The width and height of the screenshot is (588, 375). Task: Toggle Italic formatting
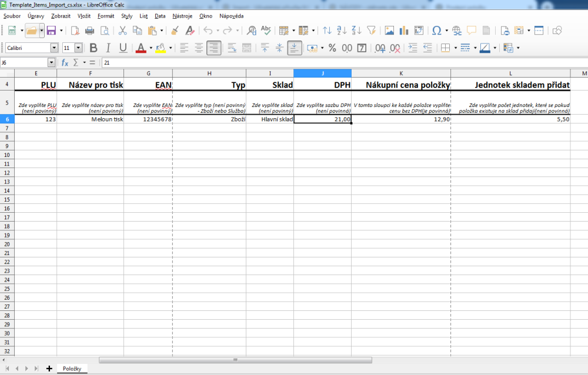(x=108, y=48)
